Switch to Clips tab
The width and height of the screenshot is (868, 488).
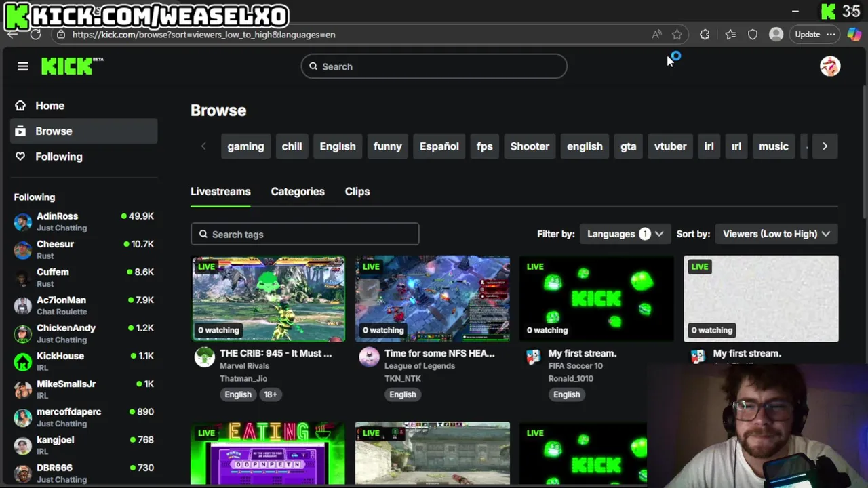click(357, 192)
